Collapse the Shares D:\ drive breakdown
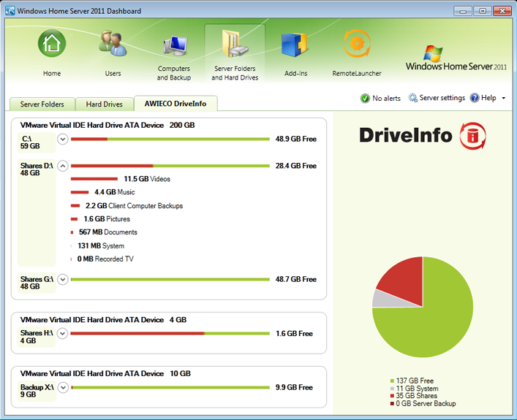The width and height of the screenshot is (517, 420). point(63,166)
